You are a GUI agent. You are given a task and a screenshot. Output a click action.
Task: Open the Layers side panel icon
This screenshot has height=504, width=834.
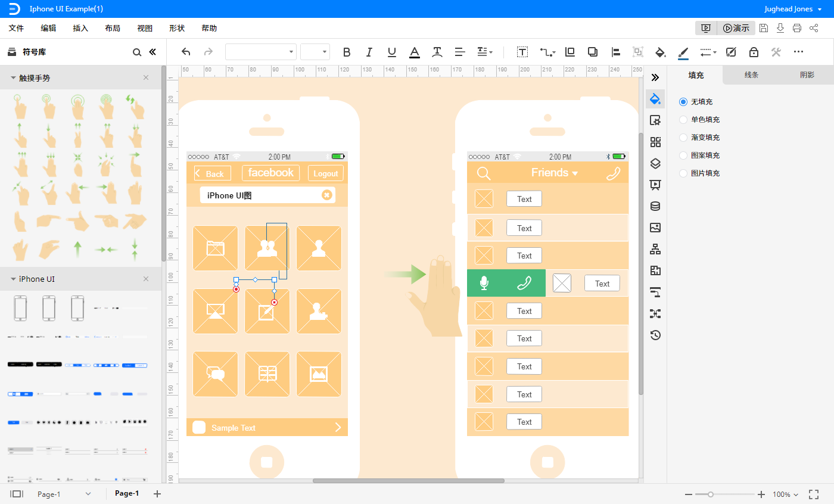pos(655,163)
